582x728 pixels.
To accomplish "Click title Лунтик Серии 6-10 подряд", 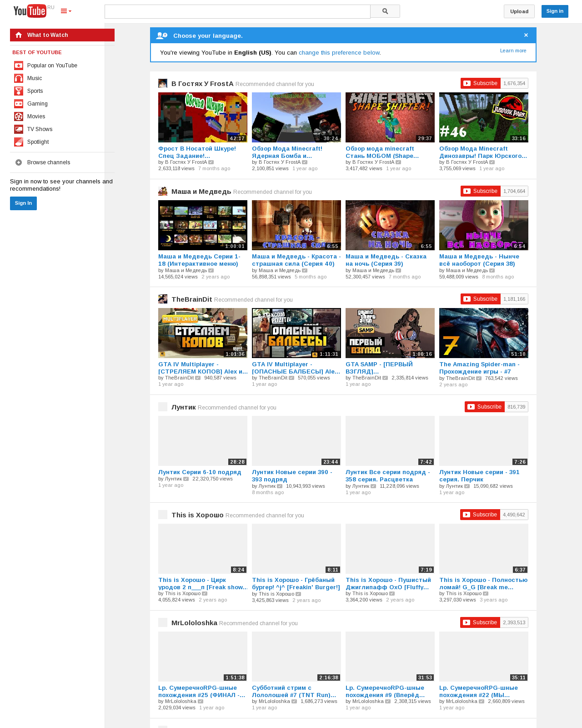I will point(200,472).
